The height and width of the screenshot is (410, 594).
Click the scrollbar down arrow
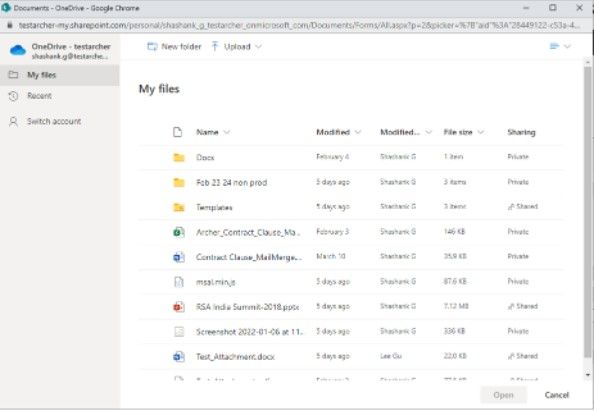(588, 375)
